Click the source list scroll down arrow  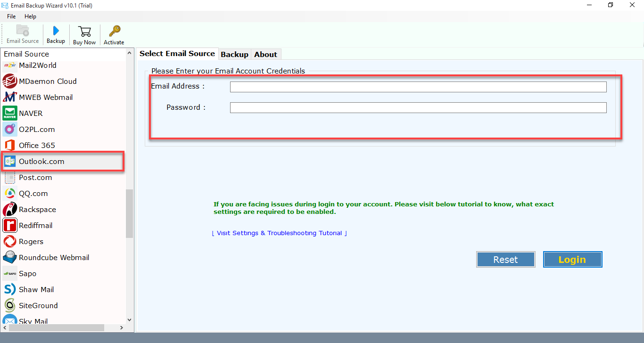[130, 319]
